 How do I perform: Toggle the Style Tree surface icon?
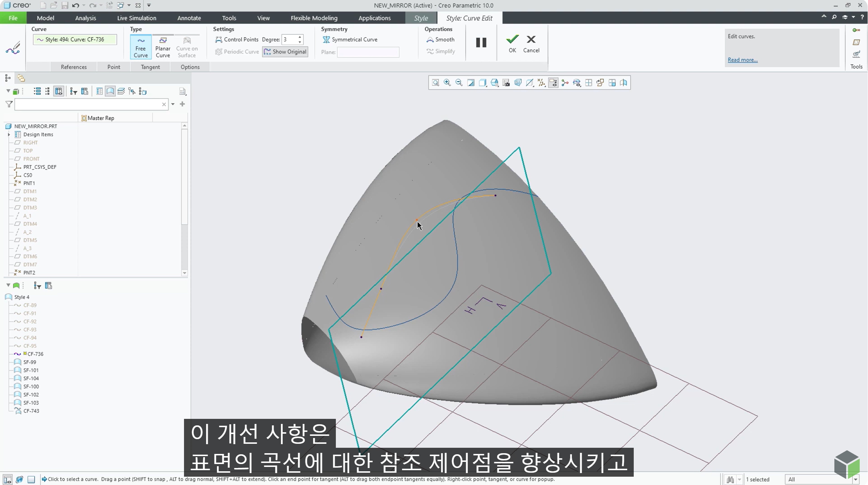(110, 91)
